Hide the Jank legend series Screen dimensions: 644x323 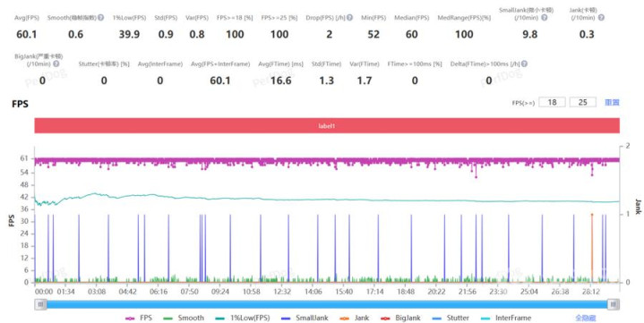355,318
